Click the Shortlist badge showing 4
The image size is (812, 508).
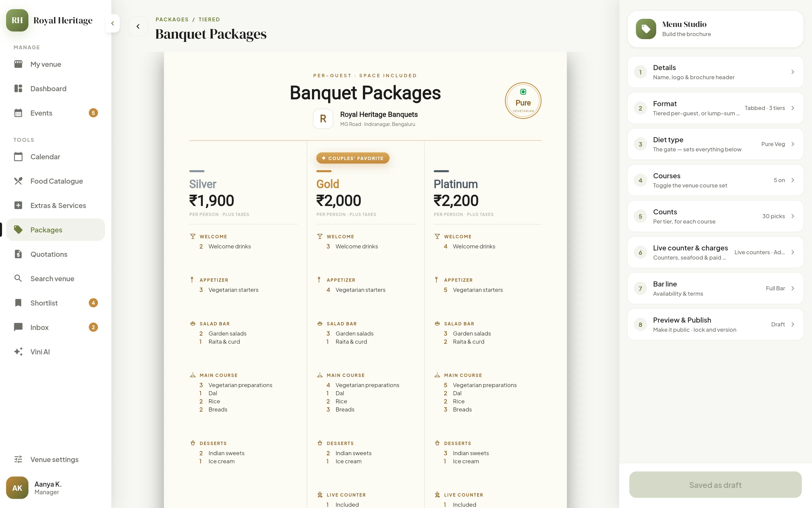[x=93, y=303]
